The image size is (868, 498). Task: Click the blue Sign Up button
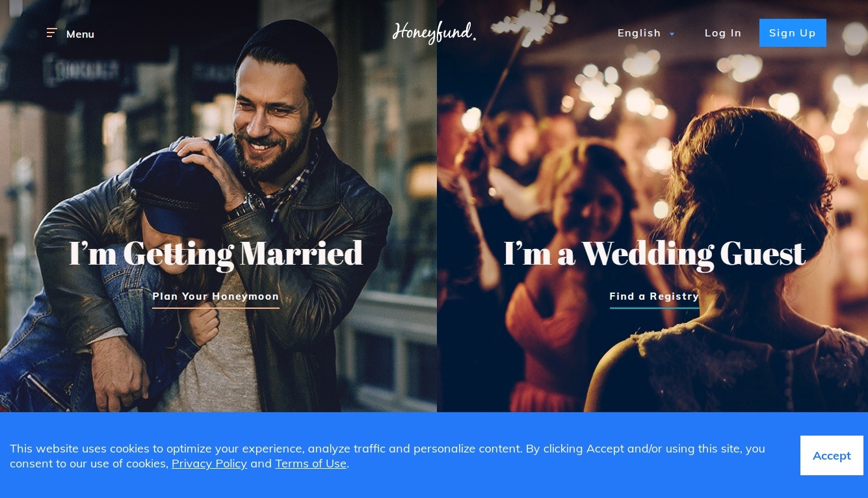tap(793, 33)
